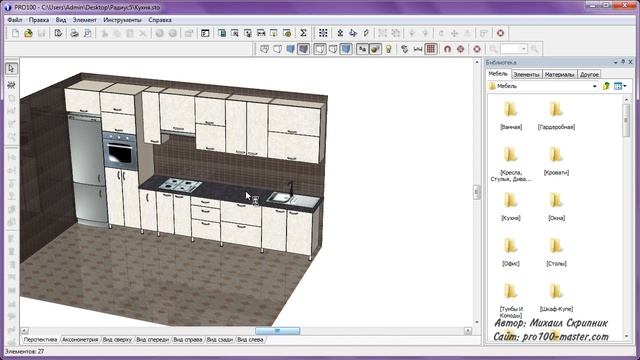Click the red ring icon before zoom field
This screenshot has height=360, width=640.
click(x=477, y=49)
